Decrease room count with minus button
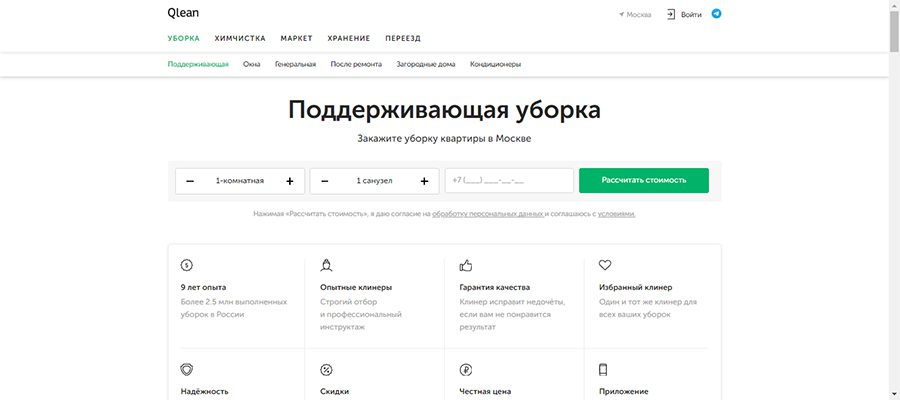The image size is (900, 400). tap(190, 181)
